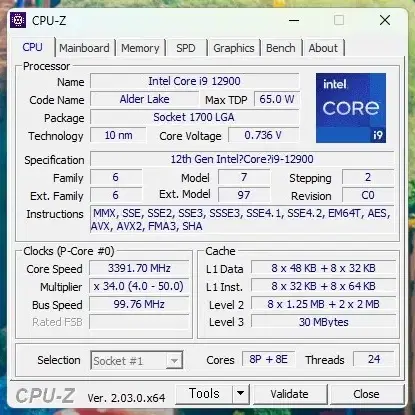Click the 30 MBytes Level 3 value
Image resolution: width=415 pixels, height=415 pixels.
coord(323,322)
